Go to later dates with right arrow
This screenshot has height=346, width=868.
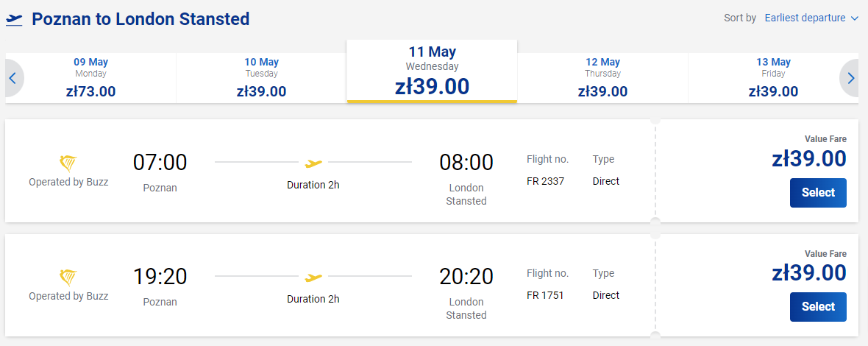point(850,78)
